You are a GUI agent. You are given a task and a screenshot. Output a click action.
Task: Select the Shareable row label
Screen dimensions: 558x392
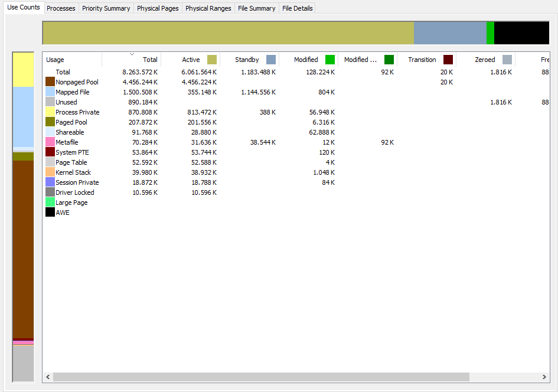point(70,132)
